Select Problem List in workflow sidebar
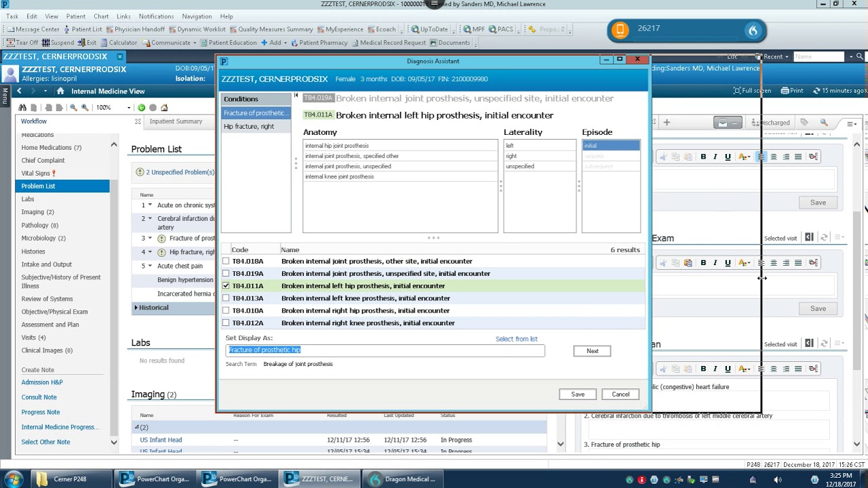 (x=62, y=186)
